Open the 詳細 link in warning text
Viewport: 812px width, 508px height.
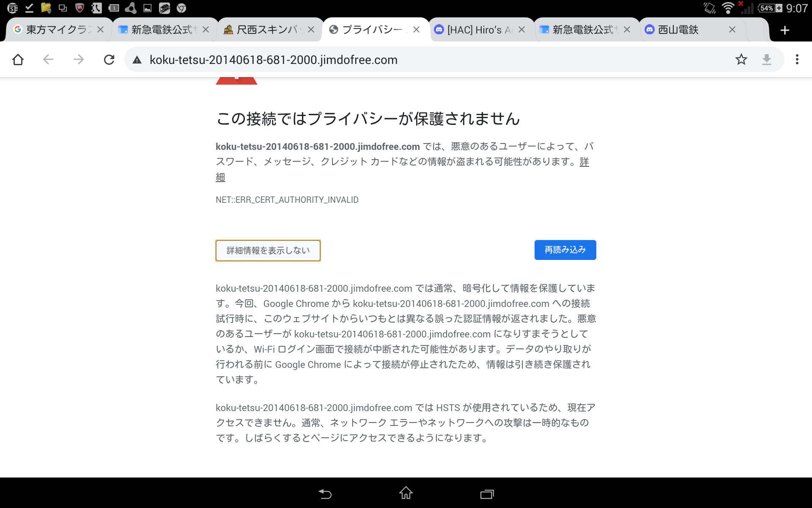584,162
